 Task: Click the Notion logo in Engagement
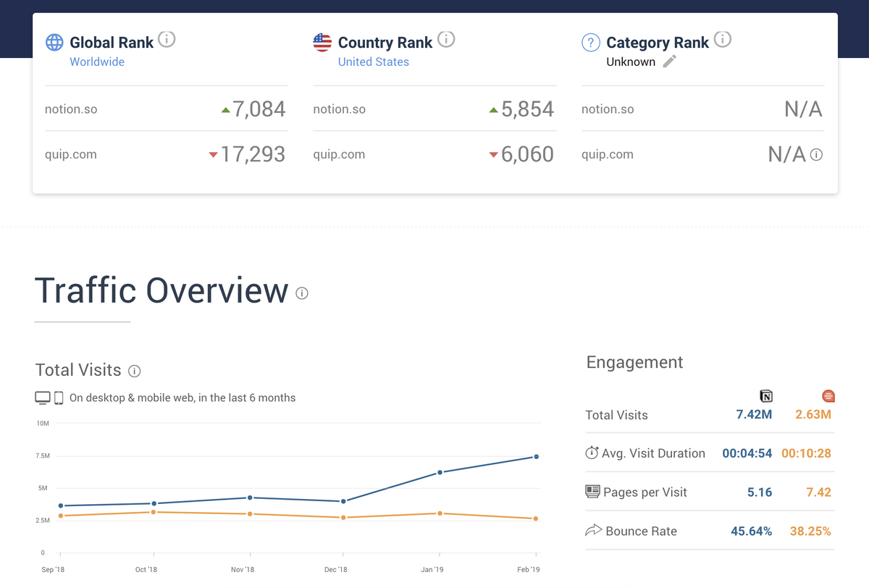[766, 396]
